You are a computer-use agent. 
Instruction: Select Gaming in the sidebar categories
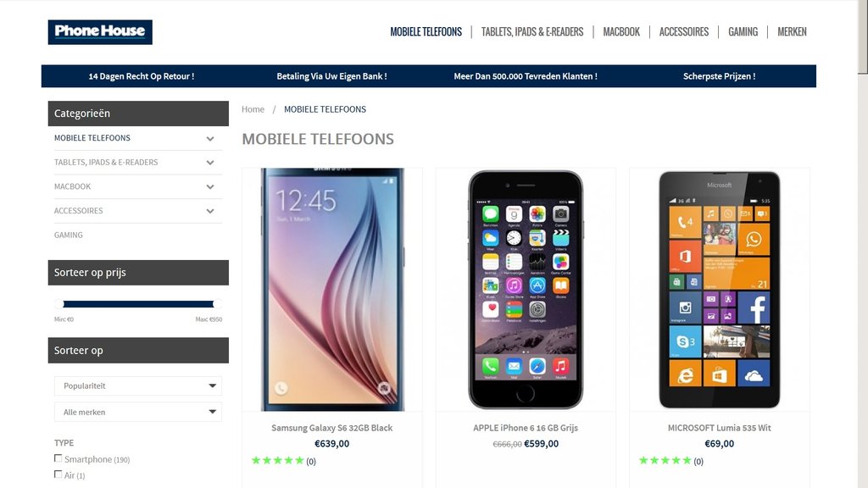point(69,236)
